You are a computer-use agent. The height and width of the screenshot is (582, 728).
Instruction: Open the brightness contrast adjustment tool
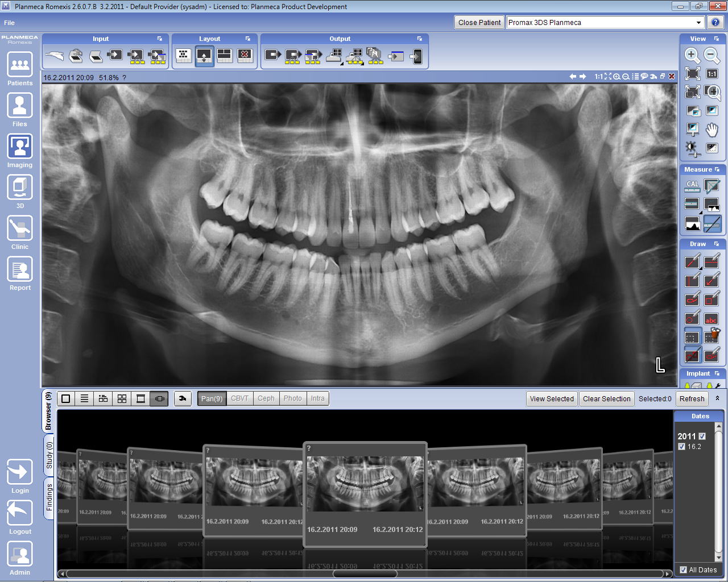692,148
